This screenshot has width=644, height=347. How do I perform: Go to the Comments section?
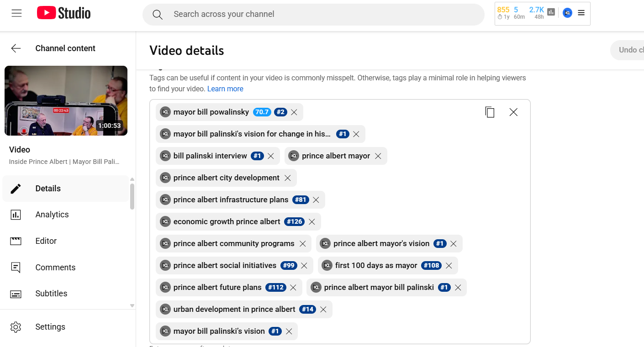pyautogui.click(x=55, y=268)
